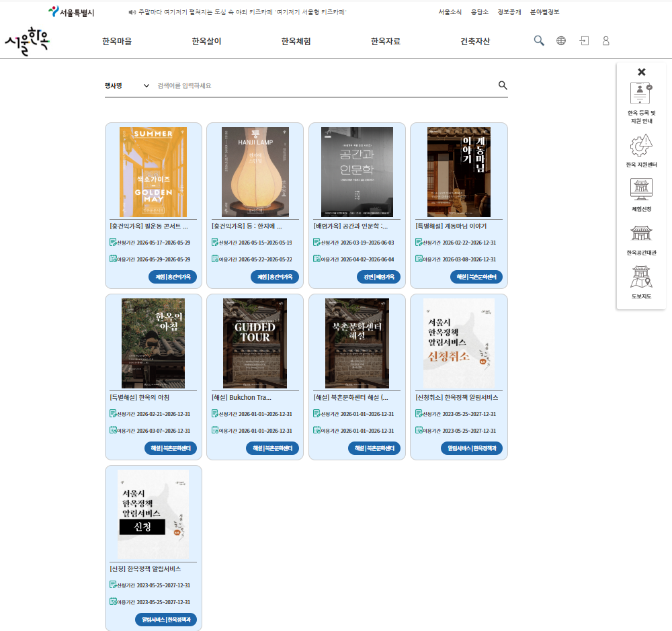Image resolution: width=672 pixels, height=631 pixels.
Task: Click the search keyword input field
Action: pos(326,86)
